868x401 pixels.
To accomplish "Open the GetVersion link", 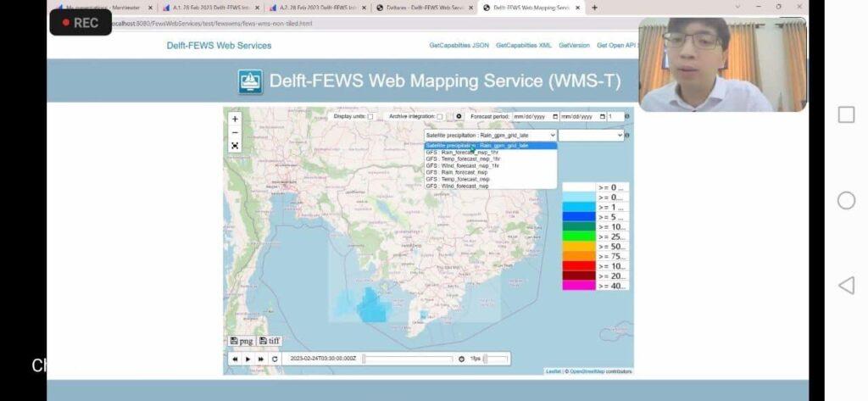I will pyautogui.click(x=574, y=46).
